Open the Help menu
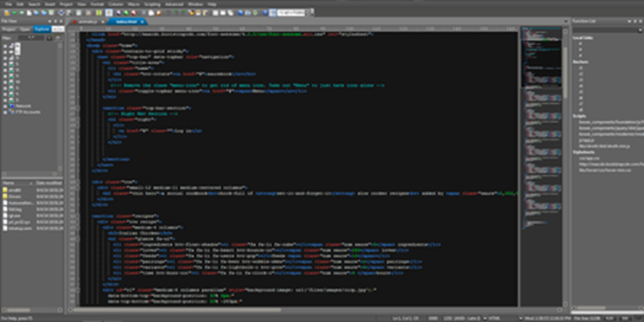This screenshot has width=644, height=322. click(213, 3)
